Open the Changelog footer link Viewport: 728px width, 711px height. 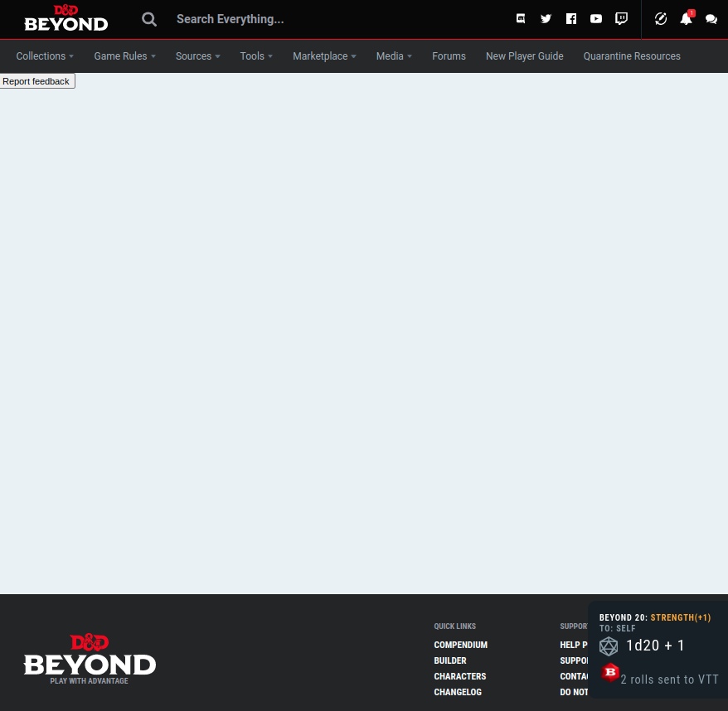click(x=458, y=692)
